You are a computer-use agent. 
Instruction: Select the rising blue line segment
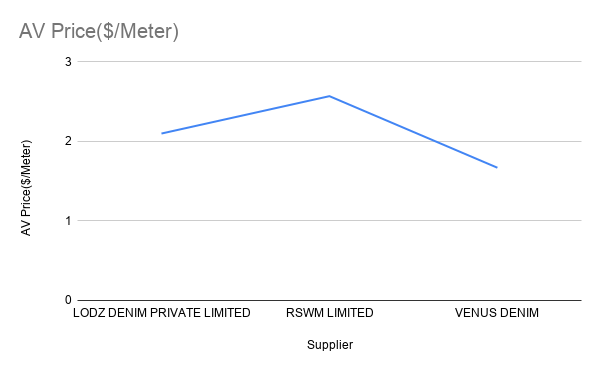pos(246,115)
